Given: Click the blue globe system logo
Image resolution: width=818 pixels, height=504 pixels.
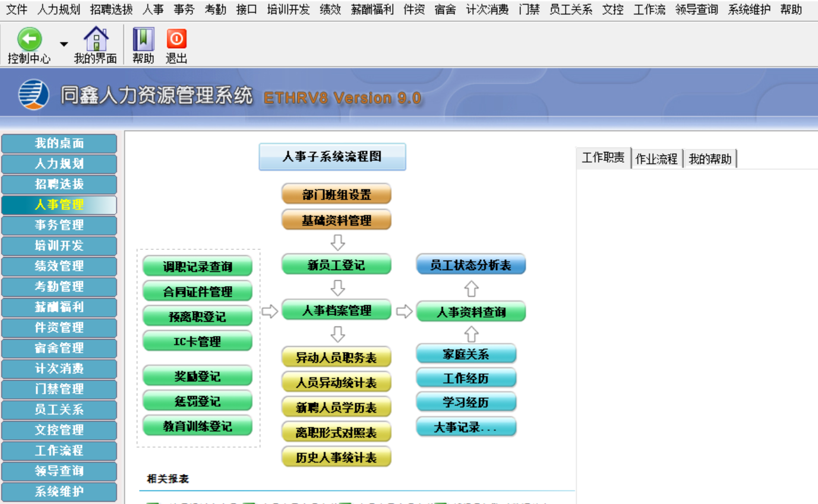Looking at the screenshot, I should click(x=33, y=95).
